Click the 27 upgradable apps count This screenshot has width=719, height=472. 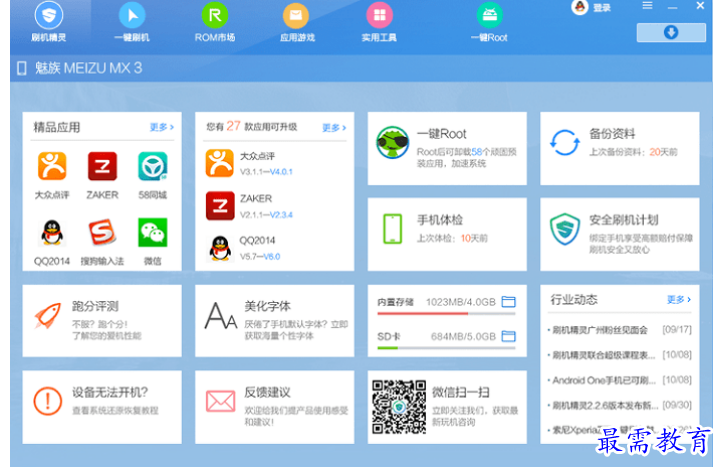tap(233, 126)
